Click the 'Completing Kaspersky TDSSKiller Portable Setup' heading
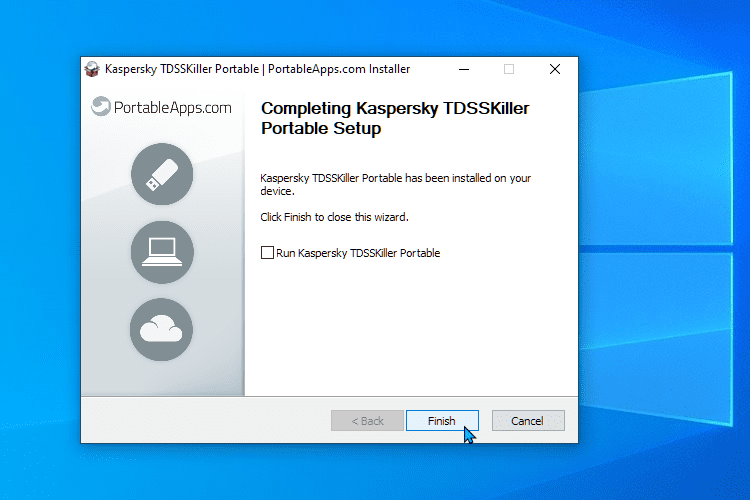 pos(395,118)
